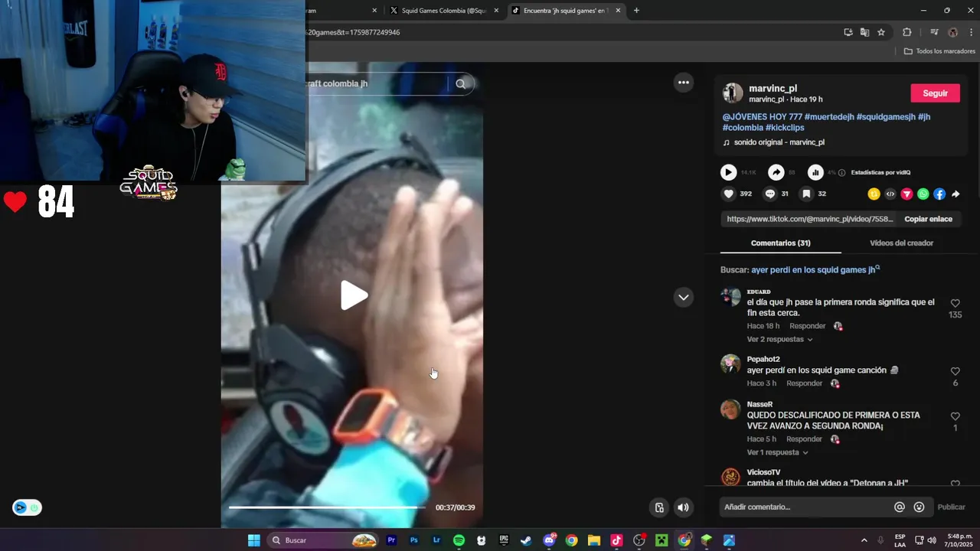Go to next video with down chevron
This screenshot has width=980, height=551.
(684, 297)
